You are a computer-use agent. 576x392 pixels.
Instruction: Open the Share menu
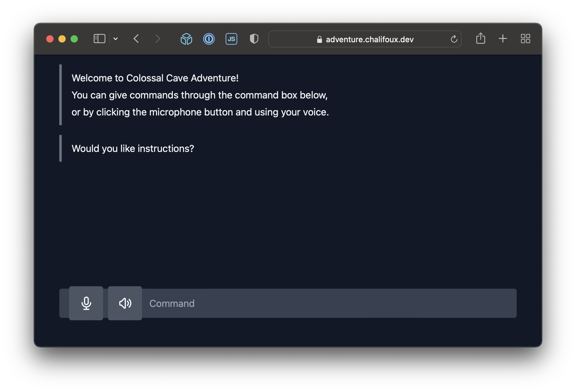click(x=481, y=39)
